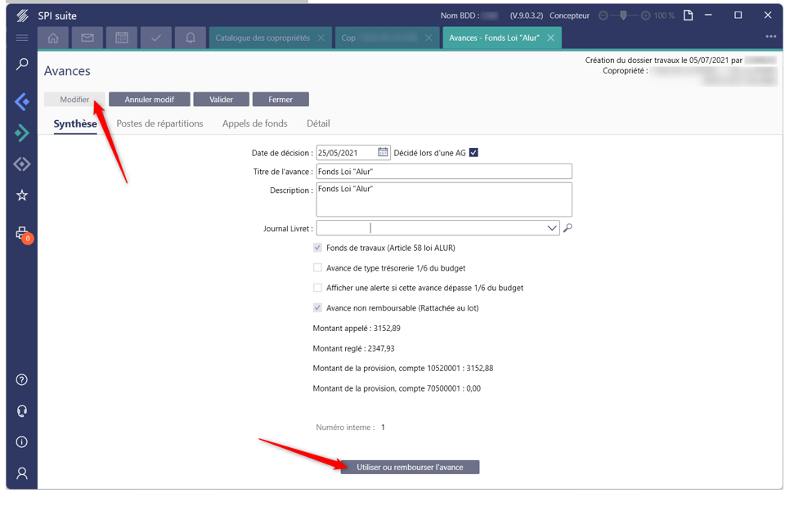The width and height of the screenshot is (812, 515).
Task: Expand the Journal Livret dropdown
Action: (x=552, y=228)
